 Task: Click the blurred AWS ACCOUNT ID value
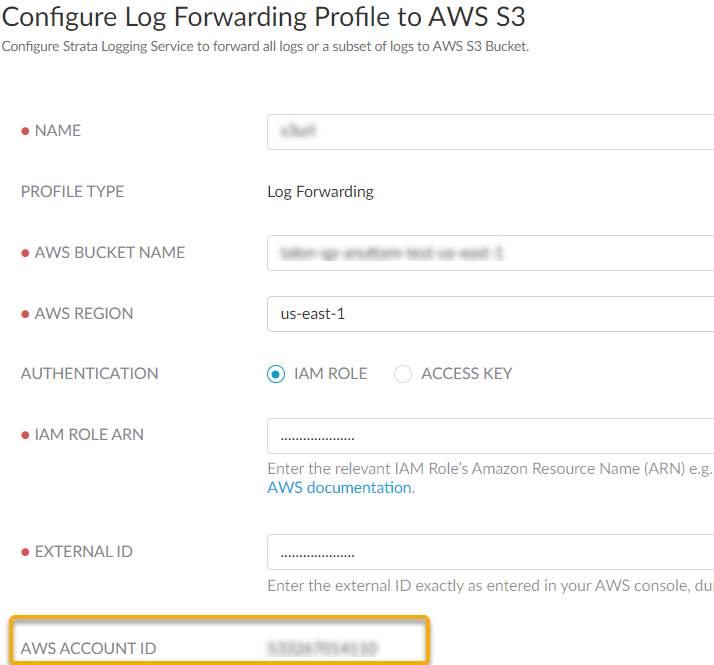pyautogui.click(x=322, y=649)
